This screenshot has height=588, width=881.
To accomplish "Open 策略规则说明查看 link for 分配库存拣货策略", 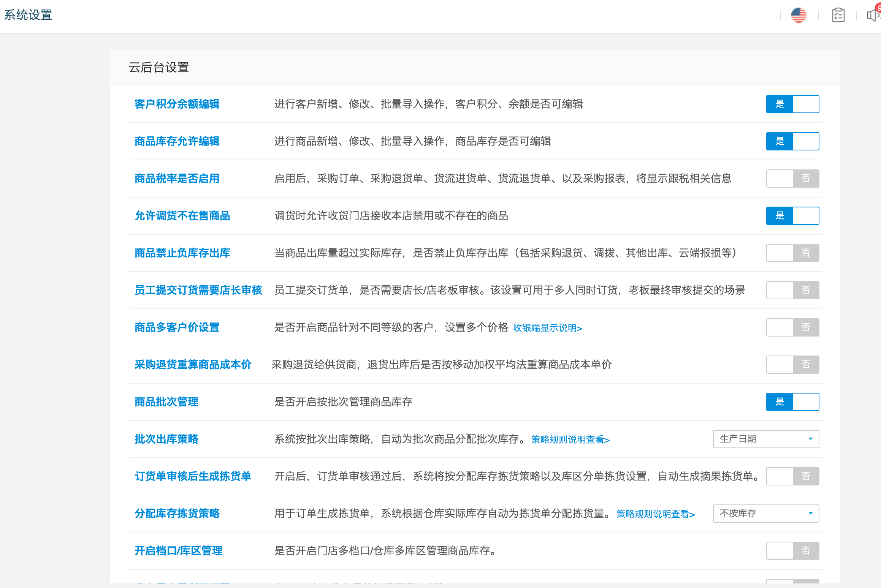I will (x=655, y=514).
